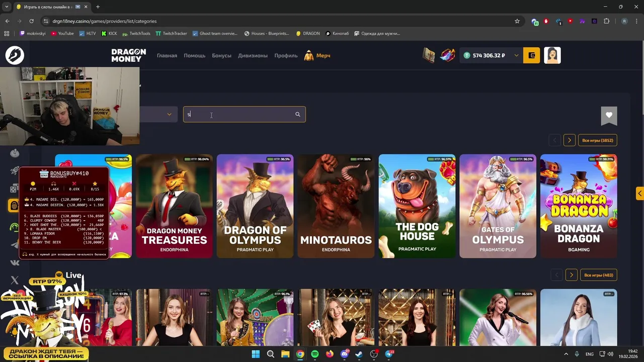Open the Chrome apps grid in bookmarks bar
Image resolution: width=644 pixels, height=362 pixels.
click(x=7, y=34)
